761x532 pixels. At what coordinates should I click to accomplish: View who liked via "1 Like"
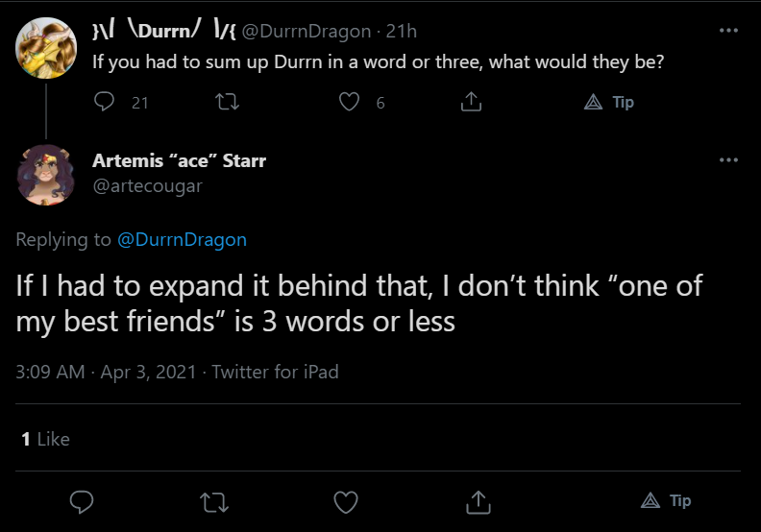(x=45, y=439)
